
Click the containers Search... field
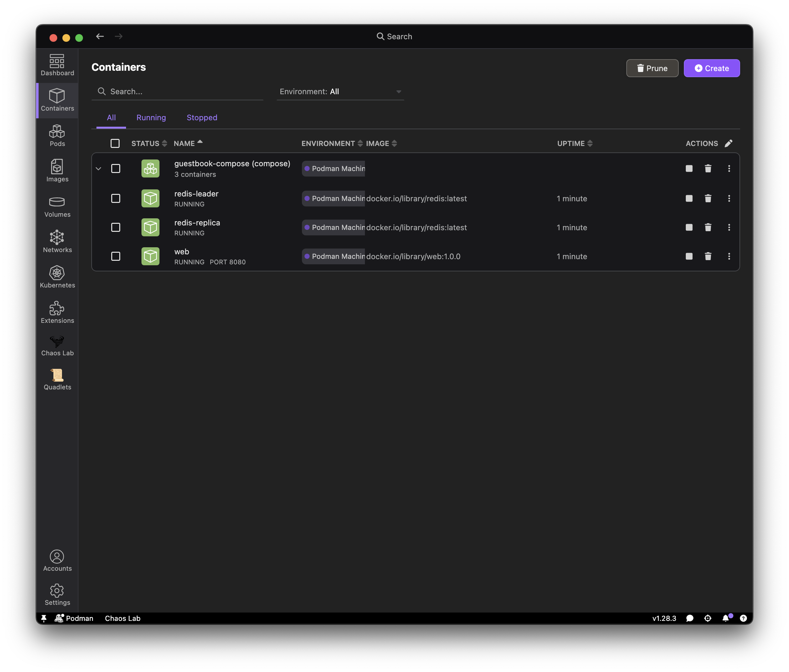tap(177, 91)
